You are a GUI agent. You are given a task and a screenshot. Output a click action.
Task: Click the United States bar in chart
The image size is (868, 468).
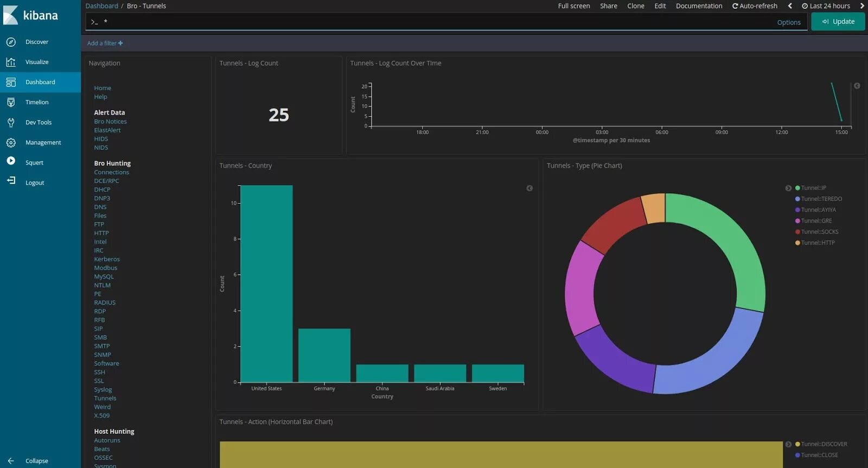[x=266, y=284]
